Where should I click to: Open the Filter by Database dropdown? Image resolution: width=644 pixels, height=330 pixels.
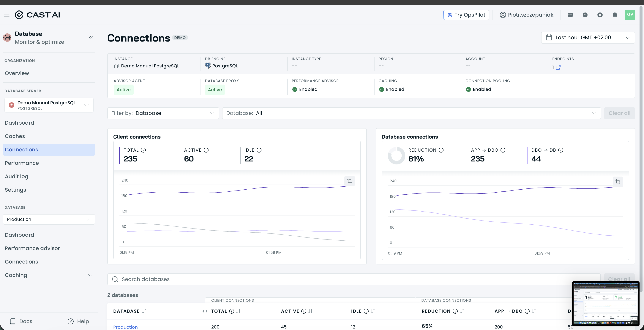163,113
